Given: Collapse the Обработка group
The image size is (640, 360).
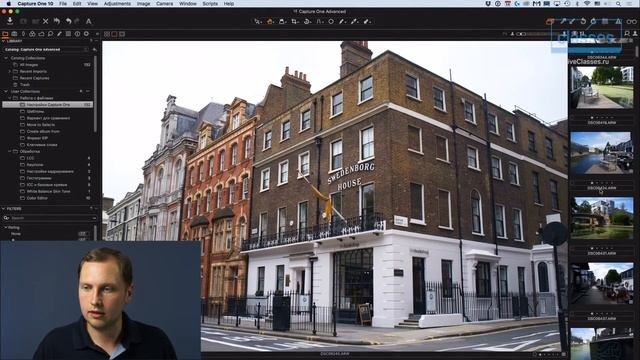Looking at the screenshot, I should click(x=10, y=151).
